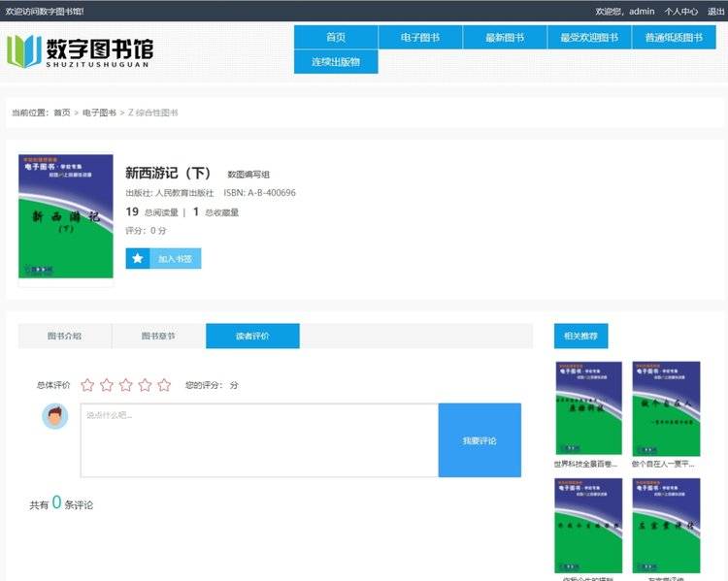Open 个人中心 link in top bar
Image resolution: width=728 pixels, height=581 pixels.
(680, 12)
